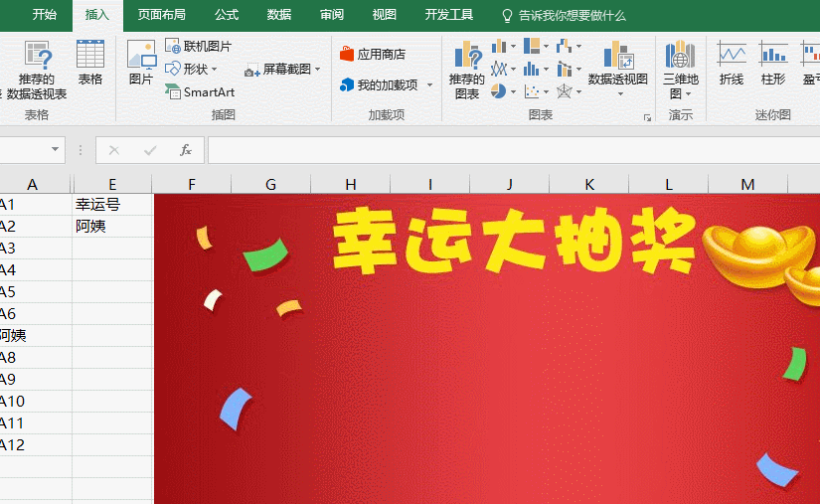
Task: Open the 视图 View tab
Action: pos(385,15)
